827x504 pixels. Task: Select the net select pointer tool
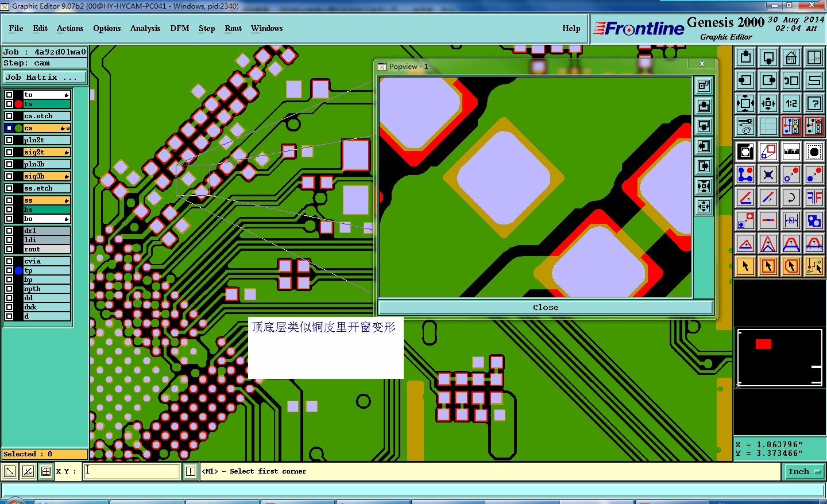click(x=814, y=266)
